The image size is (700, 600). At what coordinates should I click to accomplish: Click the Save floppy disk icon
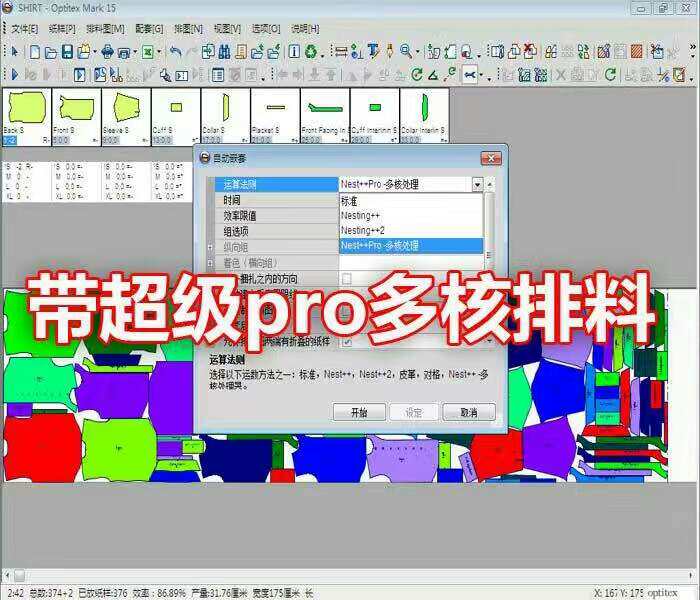click(x=67, y=52)
